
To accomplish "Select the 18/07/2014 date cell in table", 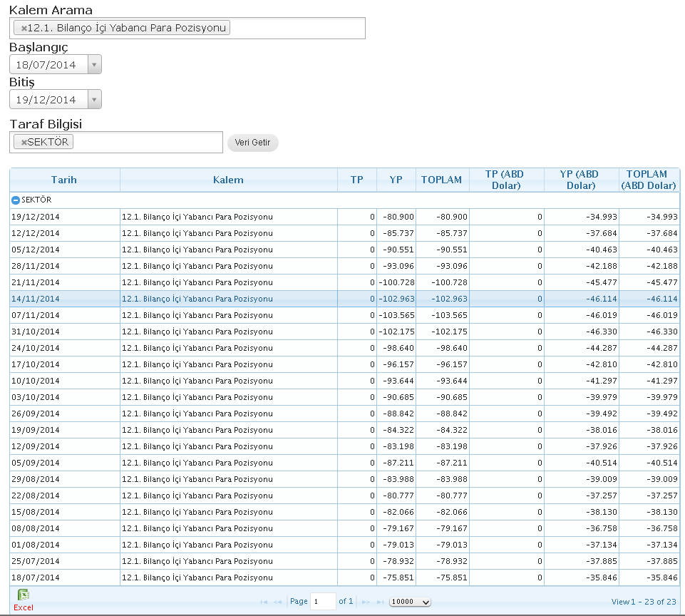I will (x=65, y=577).
